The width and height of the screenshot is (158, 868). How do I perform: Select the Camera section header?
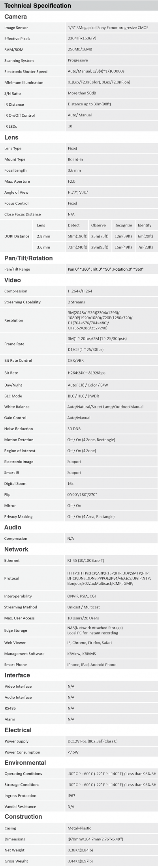[x=15, y=17]
